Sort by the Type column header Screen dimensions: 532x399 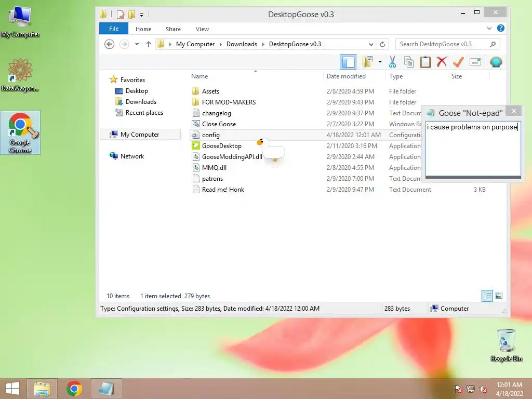(395, 76)
